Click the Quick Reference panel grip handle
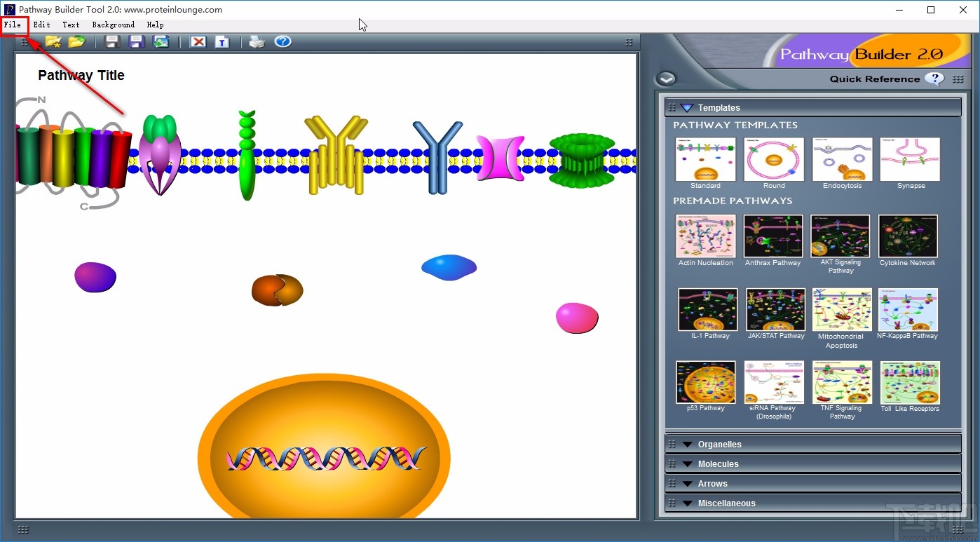980x542 pixels. click(x=958, y=79)
